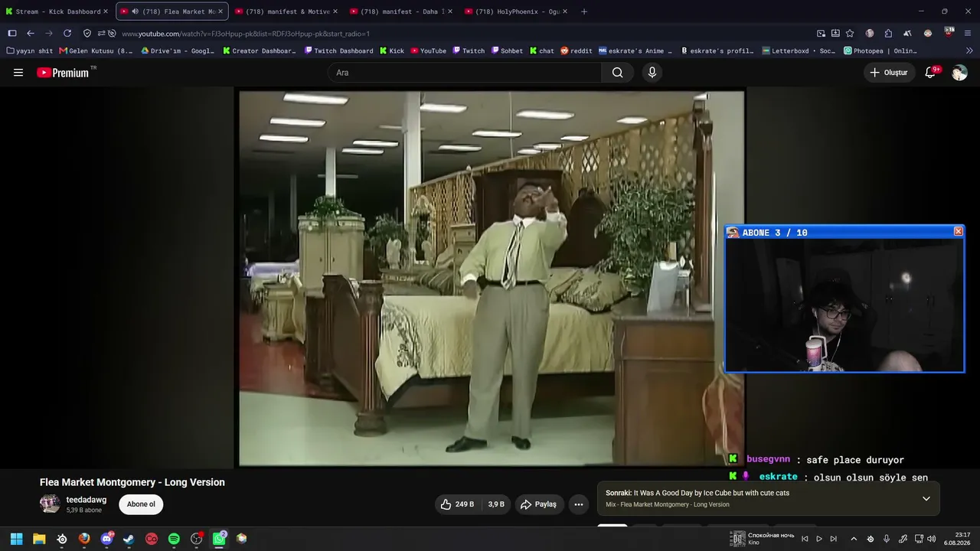Open the YouTube guide hamburger menu
Viewport: 980px width, 551px height.
coord(18,73)
